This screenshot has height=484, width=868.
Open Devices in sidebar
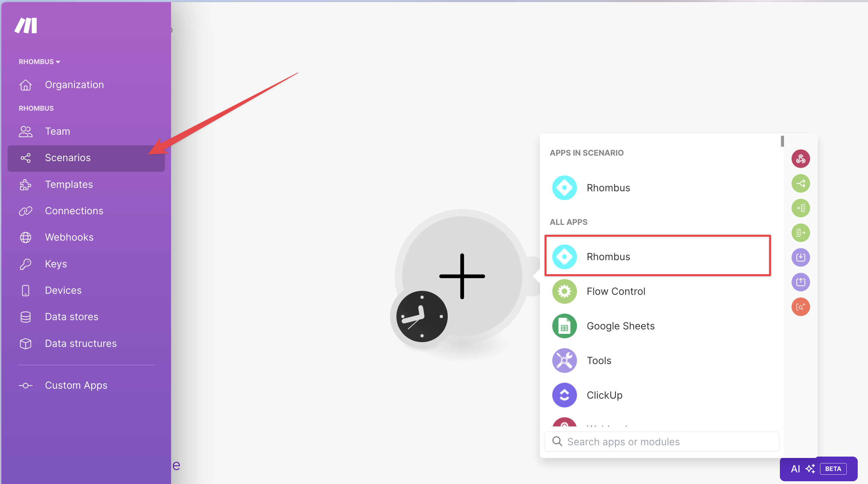click(86, 290)
